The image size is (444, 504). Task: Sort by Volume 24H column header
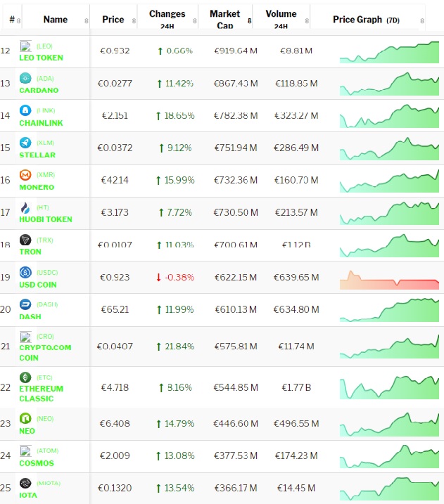281,19
